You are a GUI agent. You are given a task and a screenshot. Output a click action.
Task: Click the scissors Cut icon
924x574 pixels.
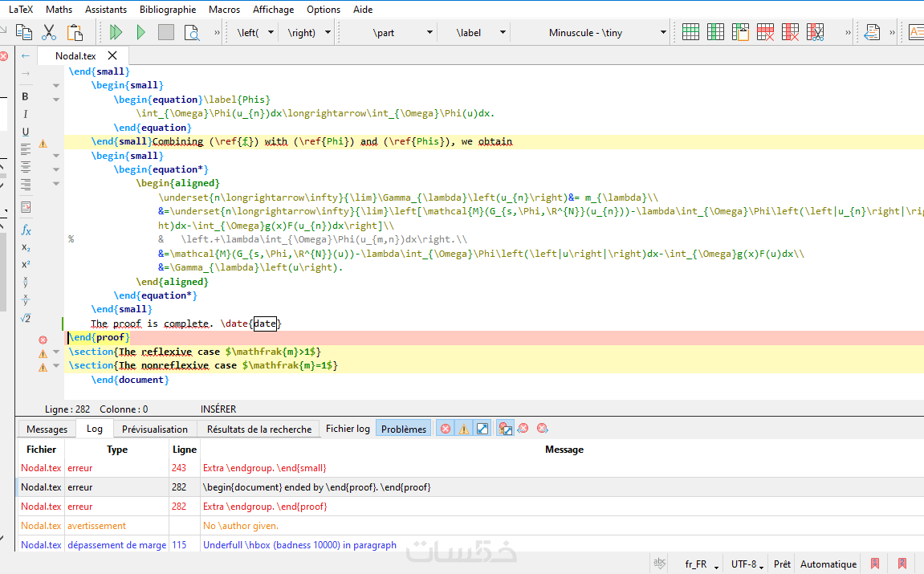pyautogui.click(x=49, y=33)
